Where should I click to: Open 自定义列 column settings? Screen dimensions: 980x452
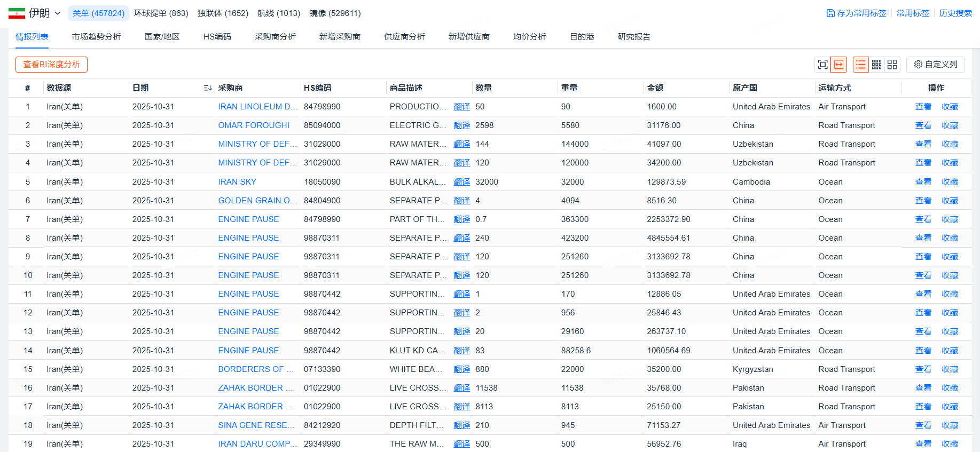(x=936, y=65)
